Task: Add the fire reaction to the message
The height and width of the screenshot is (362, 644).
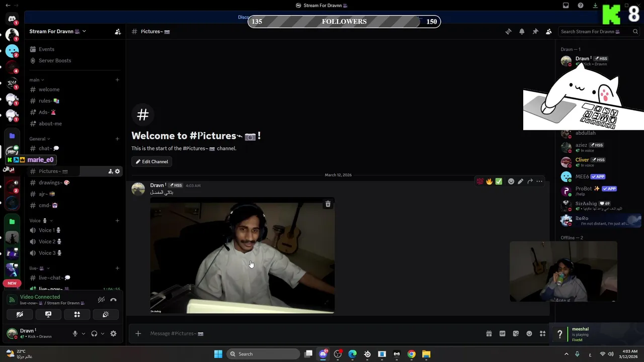Action: click(x=489, y=181)
